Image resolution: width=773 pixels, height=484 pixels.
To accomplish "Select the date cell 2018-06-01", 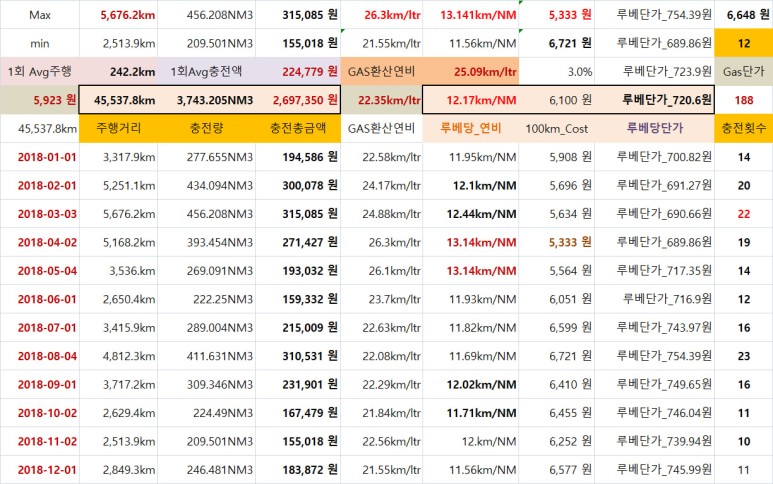I will (39, 299).
